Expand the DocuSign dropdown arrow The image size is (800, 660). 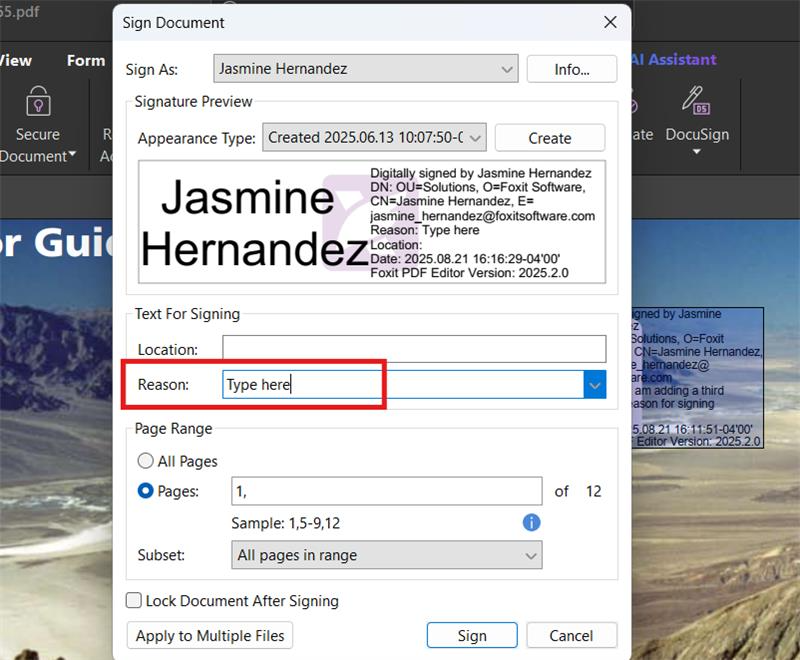696,152
